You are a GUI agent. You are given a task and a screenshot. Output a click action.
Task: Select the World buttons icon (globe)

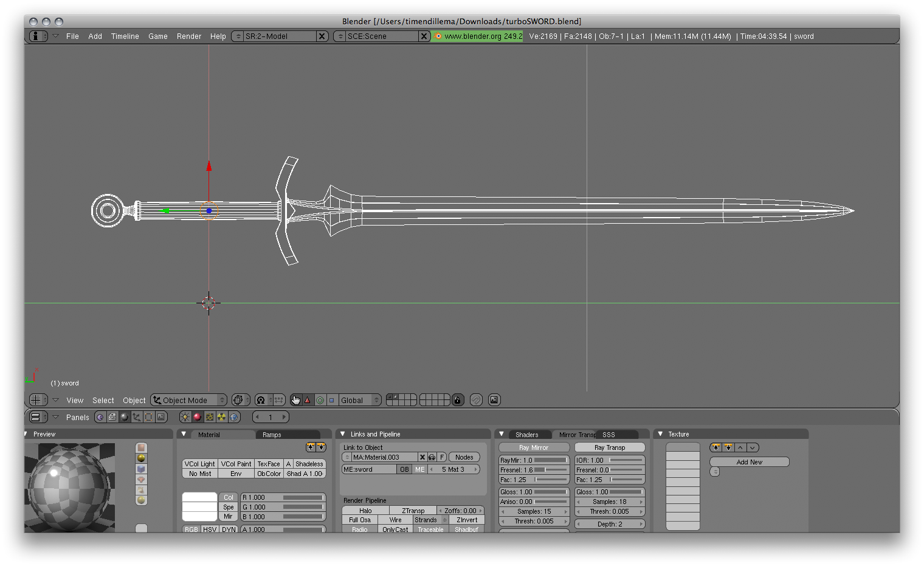234,417
